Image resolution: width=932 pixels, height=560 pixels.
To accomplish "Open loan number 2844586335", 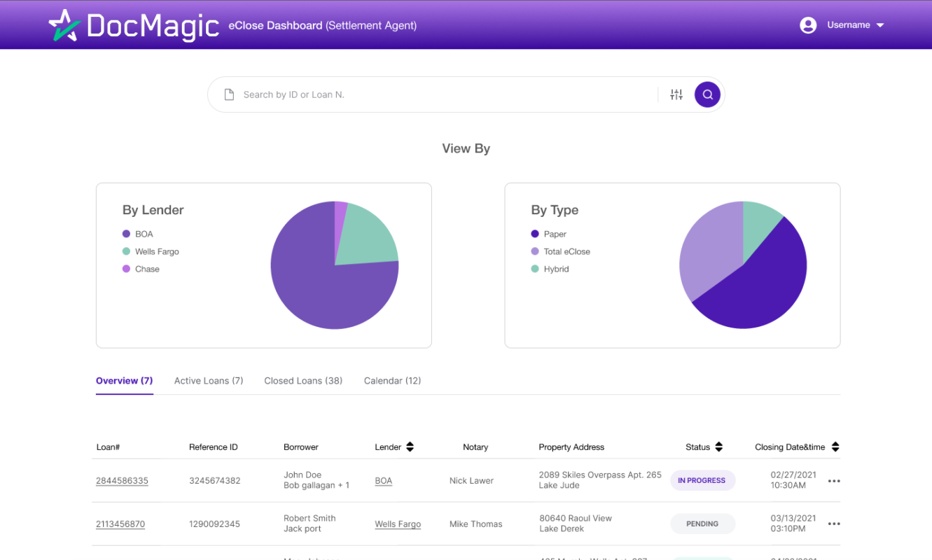I will [x=122, y=481].
